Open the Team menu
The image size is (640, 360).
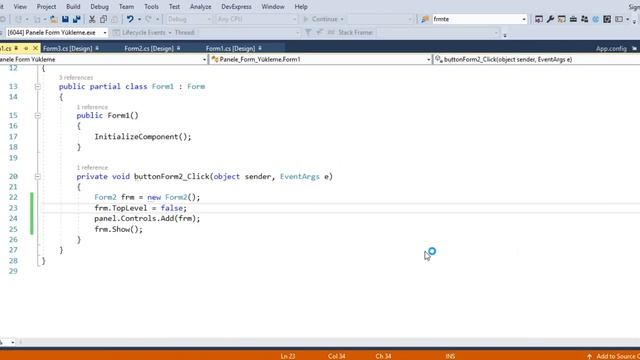[x=126, y=7]
